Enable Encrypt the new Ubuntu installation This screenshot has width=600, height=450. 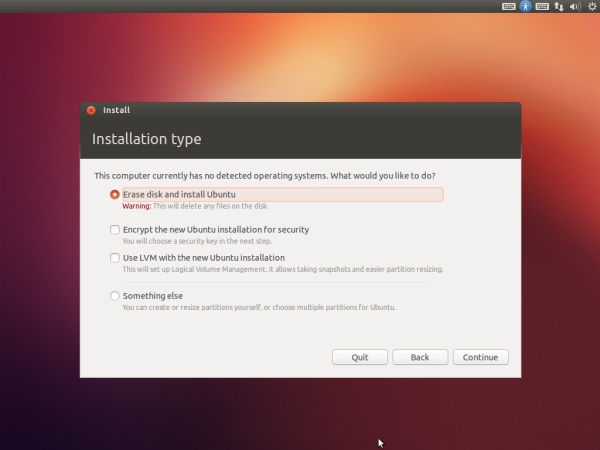(x=115, y=230)
